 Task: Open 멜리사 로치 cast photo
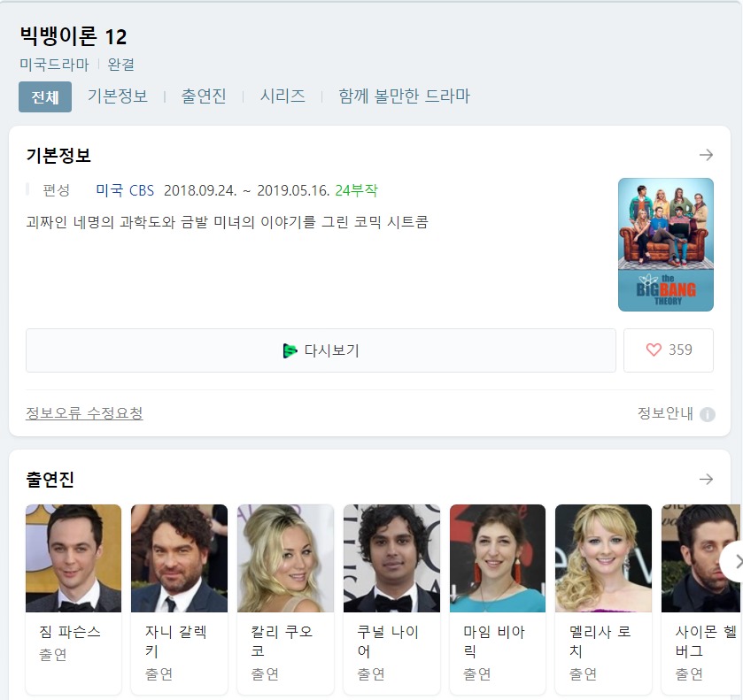click(x=603, y=558)
